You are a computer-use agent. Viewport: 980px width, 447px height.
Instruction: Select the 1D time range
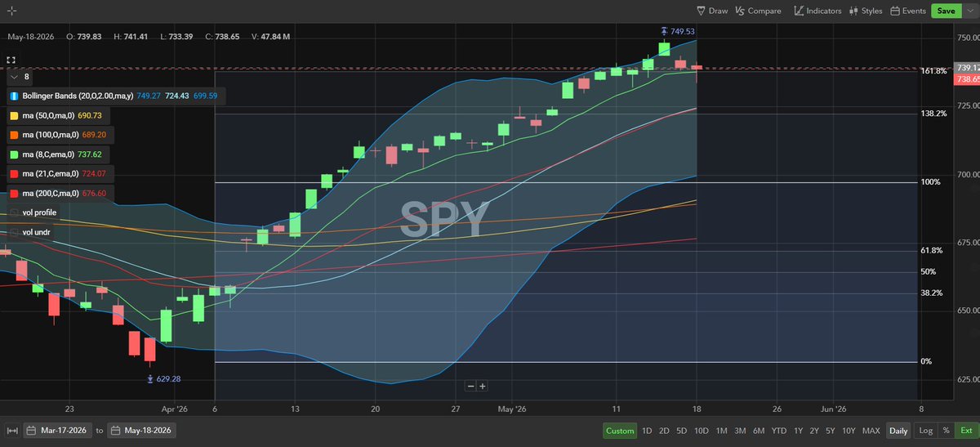tap(647, 431)
